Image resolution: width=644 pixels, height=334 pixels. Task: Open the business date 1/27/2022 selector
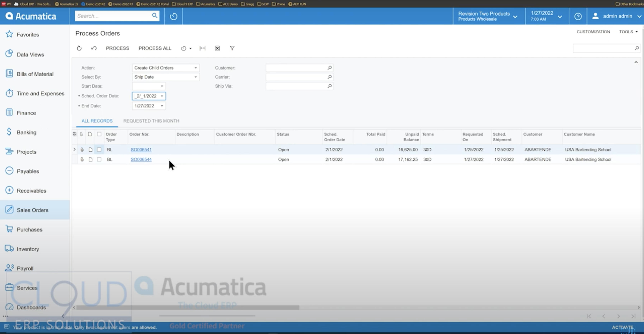point(547,16)
